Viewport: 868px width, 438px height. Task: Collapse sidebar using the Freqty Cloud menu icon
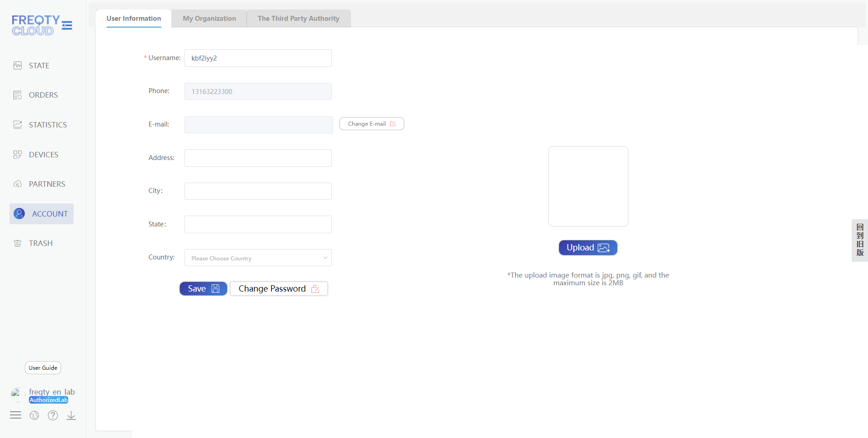point(67,25)
